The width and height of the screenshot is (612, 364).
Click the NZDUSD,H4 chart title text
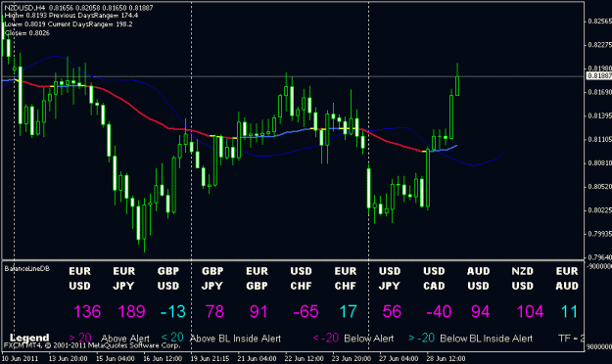tap(24, 8)
